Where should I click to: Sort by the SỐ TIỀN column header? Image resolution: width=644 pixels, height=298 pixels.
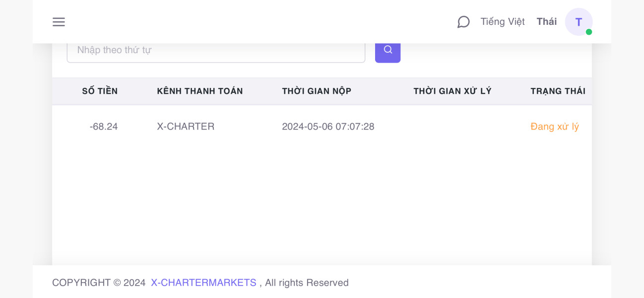point(100,91)
